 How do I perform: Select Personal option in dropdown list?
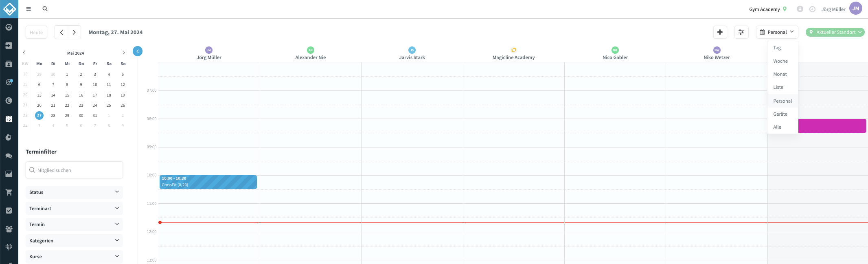coord(783,101)
